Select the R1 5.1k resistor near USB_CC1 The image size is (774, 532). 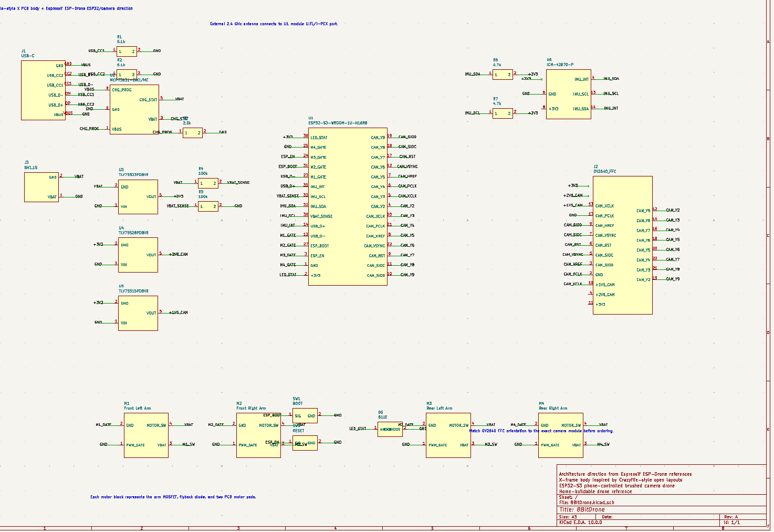coord(125,51)
